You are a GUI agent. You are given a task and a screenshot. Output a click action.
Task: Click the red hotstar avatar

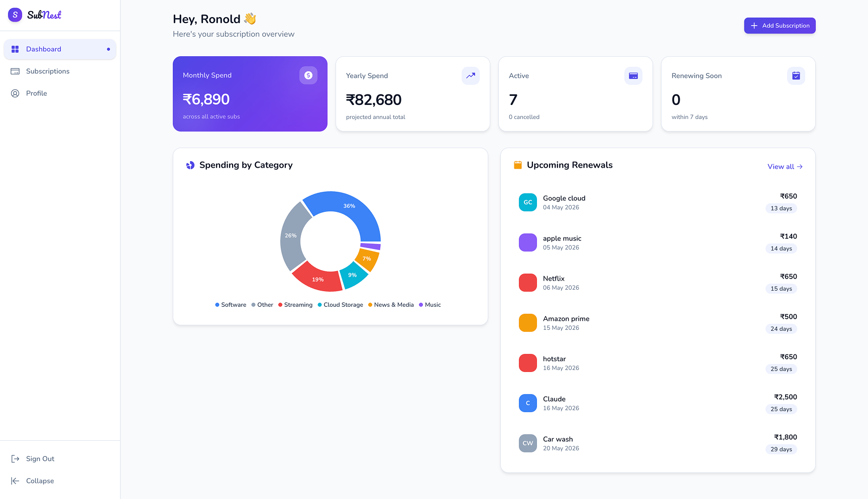pyautogui.click(x=528, y=363)
